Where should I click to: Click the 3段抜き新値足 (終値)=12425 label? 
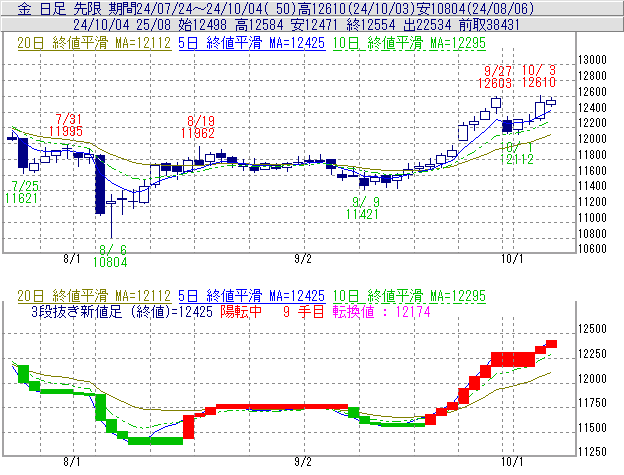[122, 311]
